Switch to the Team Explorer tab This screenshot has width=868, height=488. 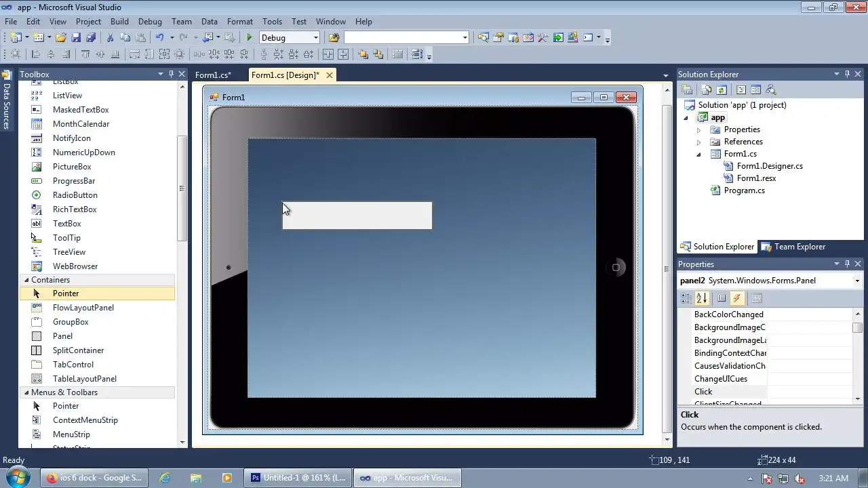pyautogui.click(x=793, y=247)
